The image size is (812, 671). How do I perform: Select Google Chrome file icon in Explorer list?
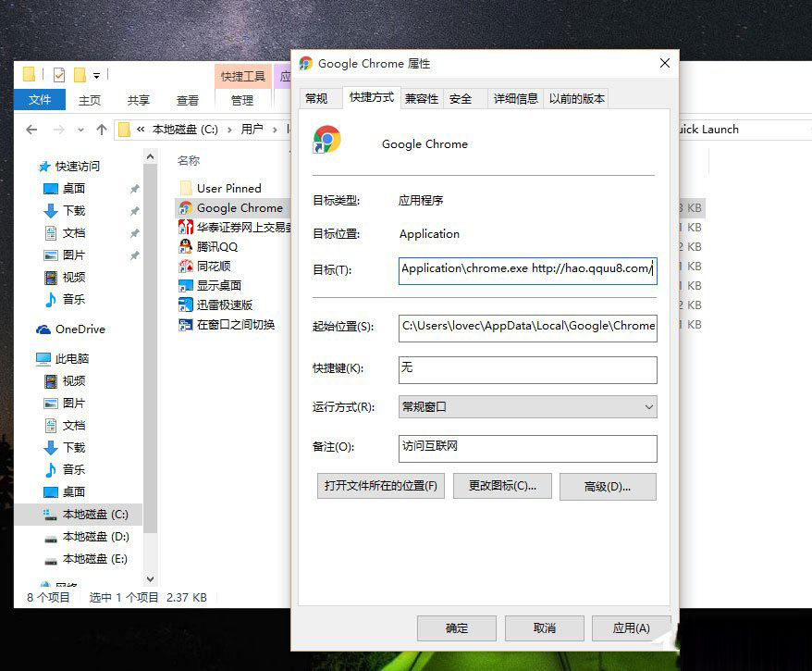[185, 208]
